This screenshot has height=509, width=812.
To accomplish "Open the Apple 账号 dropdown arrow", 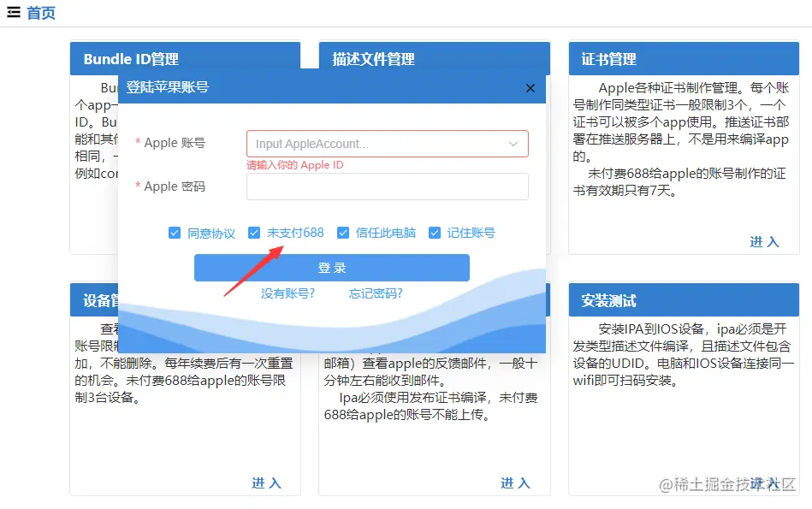I will point(513,144).
